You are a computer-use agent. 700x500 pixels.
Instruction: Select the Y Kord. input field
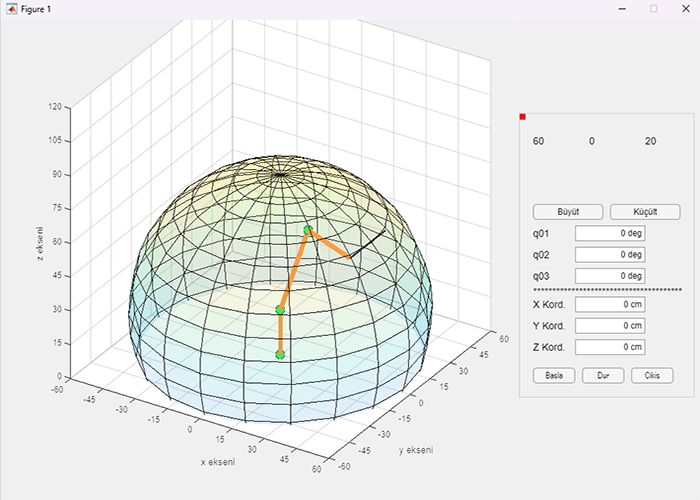click(610, 326)
